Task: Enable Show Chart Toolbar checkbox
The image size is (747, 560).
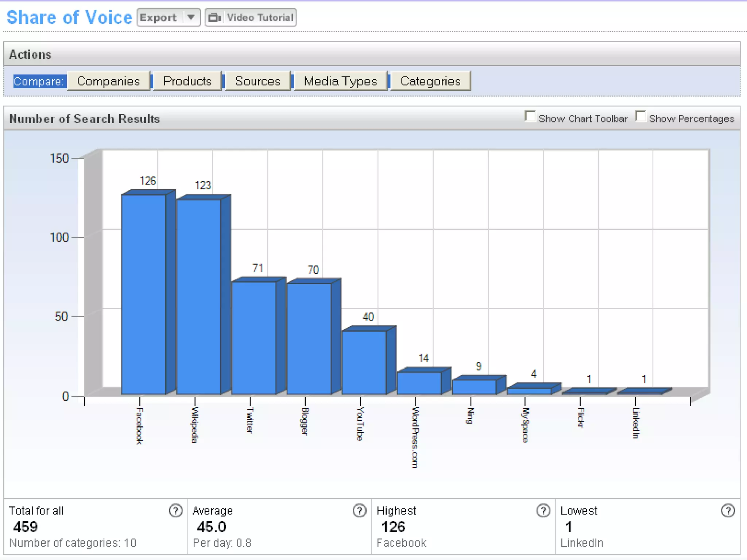Action: 530,117
